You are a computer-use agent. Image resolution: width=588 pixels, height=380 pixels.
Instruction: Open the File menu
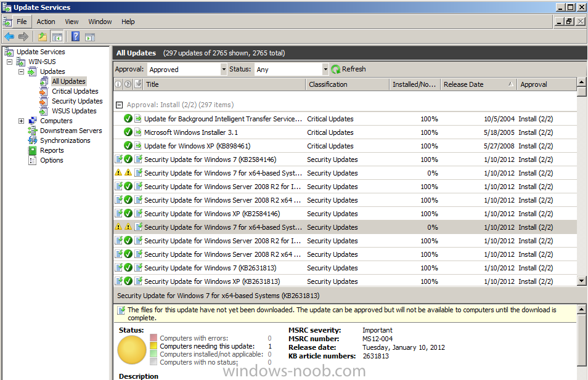[22, 22]
